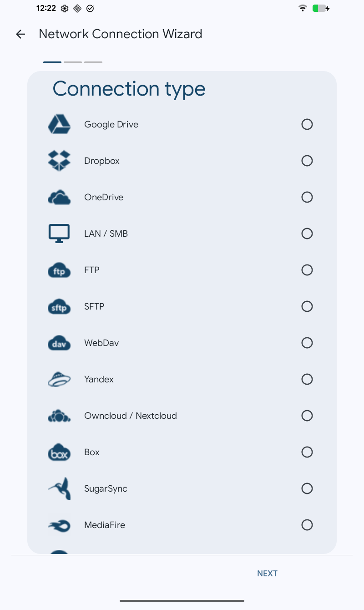Click the Yandex flying saucer icon

[59, 379]
